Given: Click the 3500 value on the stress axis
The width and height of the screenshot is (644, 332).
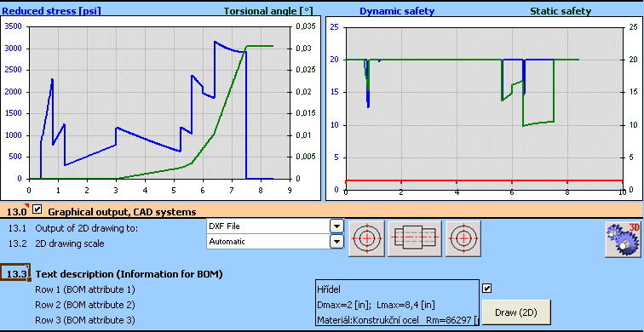Looking at the screenshot, I should (13, 26).
